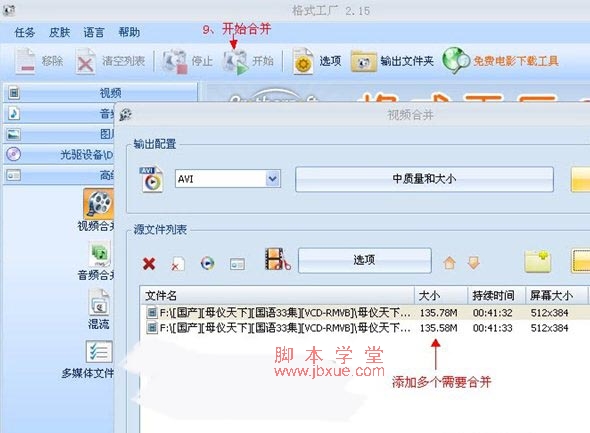Click the add-folder icon with the plus sign

pyautogui.click(x=537, y=261)
